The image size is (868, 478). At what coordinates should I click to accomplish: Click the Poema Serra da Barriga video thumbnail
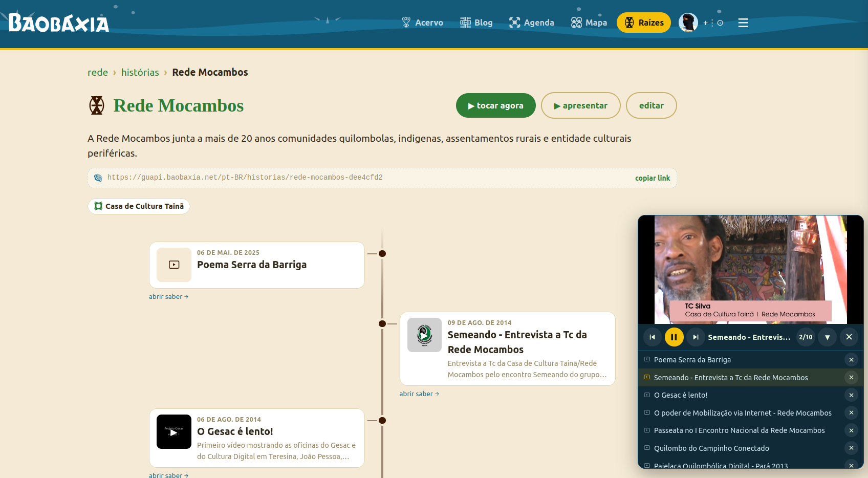tap(174, 265)
